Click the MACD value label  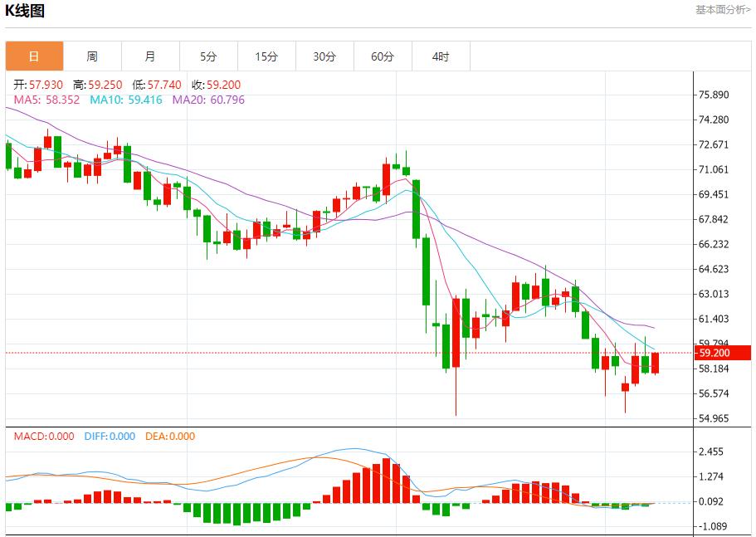pos(43,436)
